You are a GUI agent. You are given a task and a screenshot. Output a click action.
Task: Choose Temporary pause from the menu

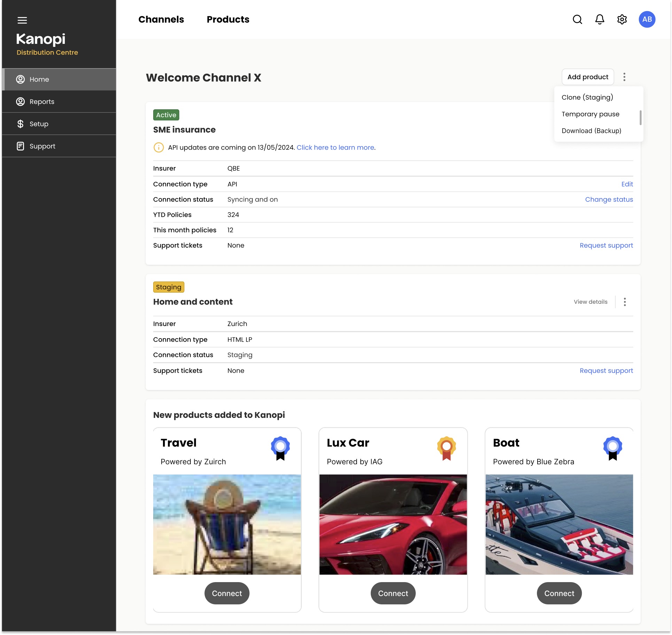(591, 114)
